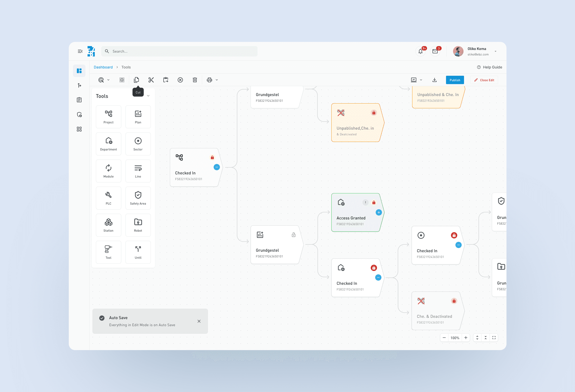Collapse the sidebar menu icon
The image size is (575, 392).
coord(80,51)
